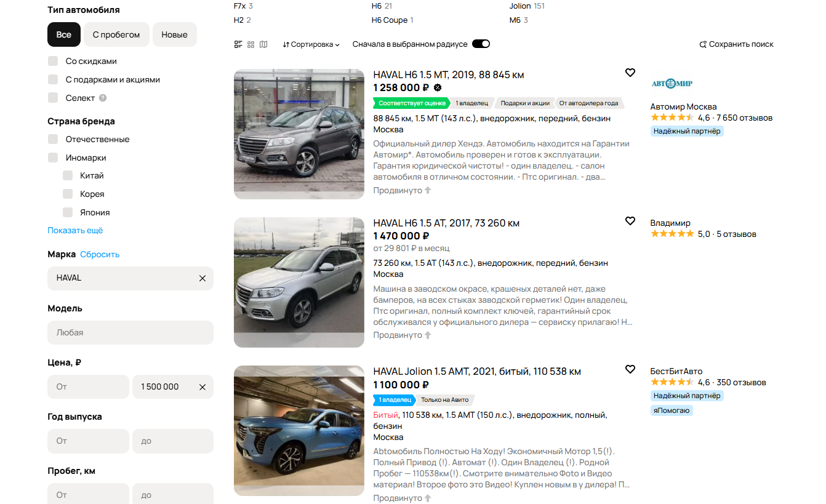Click Сохранить поиск button
The height and width of the screenshot is (504, 826).
737,44
